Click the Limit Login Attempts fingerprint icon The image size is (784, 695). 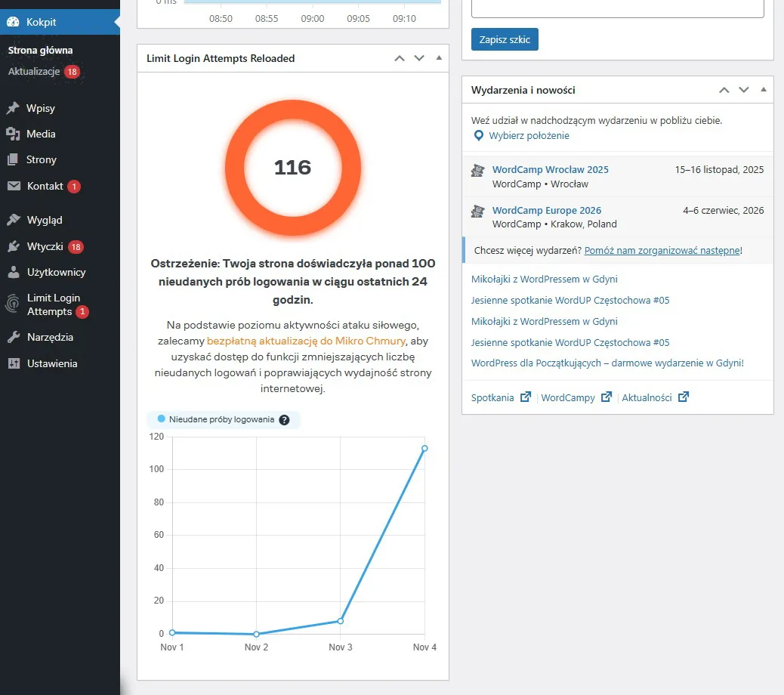point(13,304)
